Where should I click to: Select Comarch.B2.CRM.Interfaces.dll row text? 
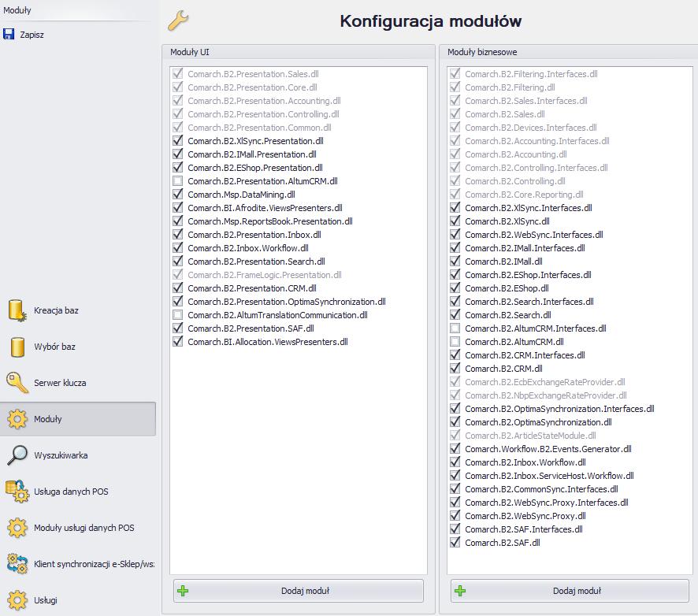(x=525, y=355)
